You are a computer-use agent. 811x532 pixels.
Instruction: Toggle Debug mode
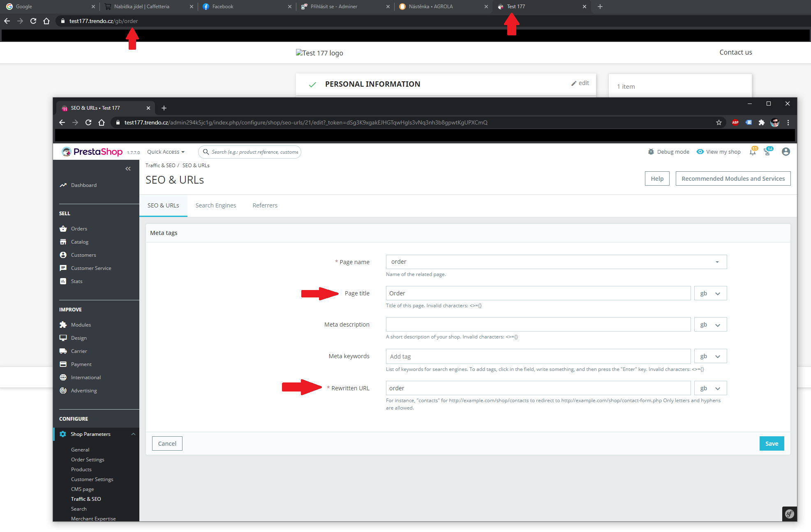pyautogui.click(x=668, y=152)
